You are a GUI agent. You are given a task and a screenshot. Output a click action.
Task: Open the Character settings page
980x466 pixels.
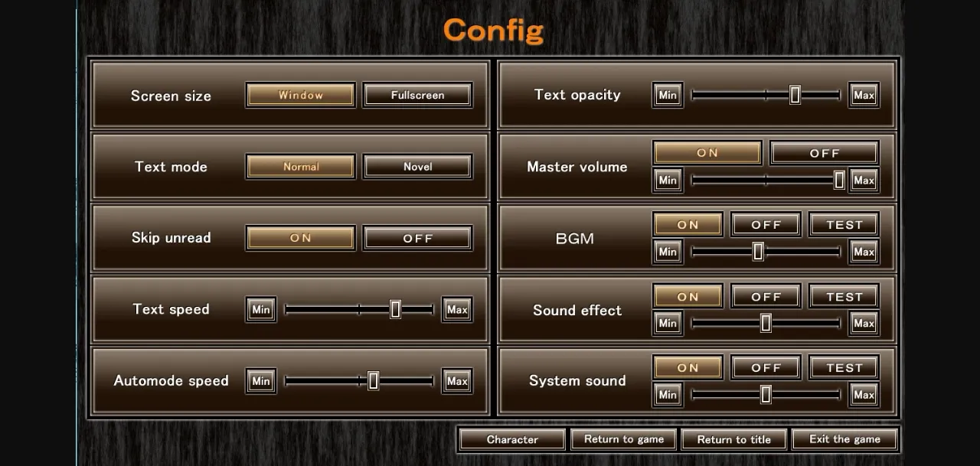point(512,439)
